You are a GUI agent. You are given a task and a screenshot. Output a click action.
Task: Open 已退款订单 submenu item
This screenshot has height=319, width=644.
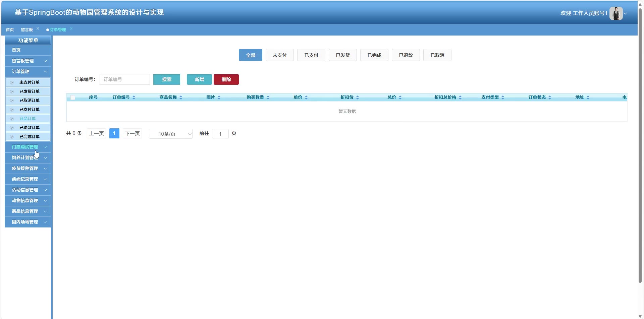tap(28, 127)
